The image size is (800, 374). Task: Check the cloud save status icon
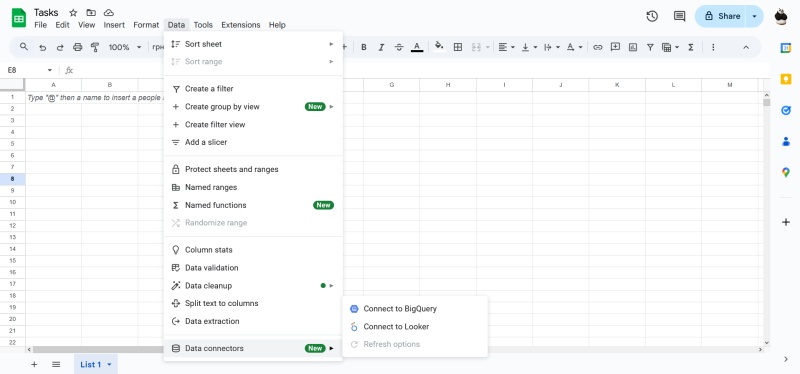109,13
